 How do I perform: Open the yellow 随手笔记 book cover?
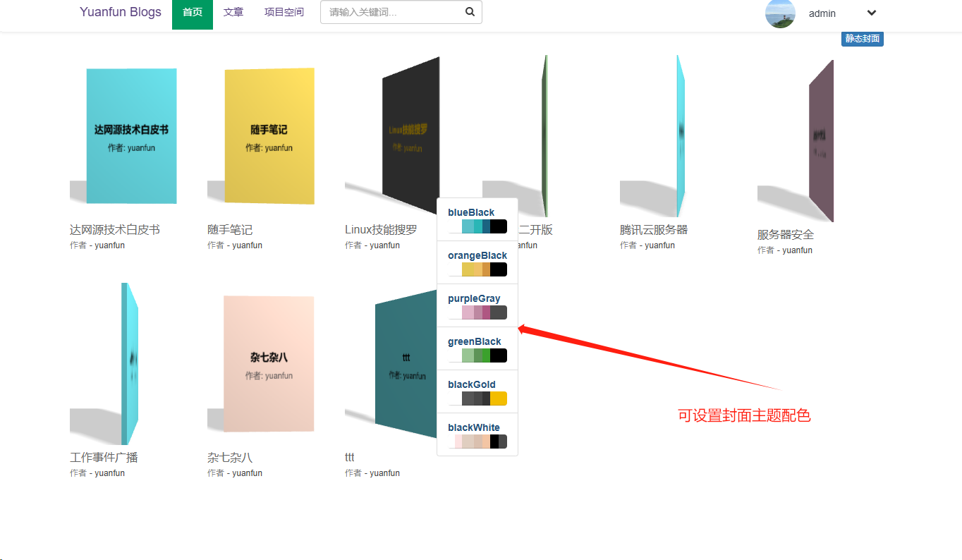tap(269, 136)
